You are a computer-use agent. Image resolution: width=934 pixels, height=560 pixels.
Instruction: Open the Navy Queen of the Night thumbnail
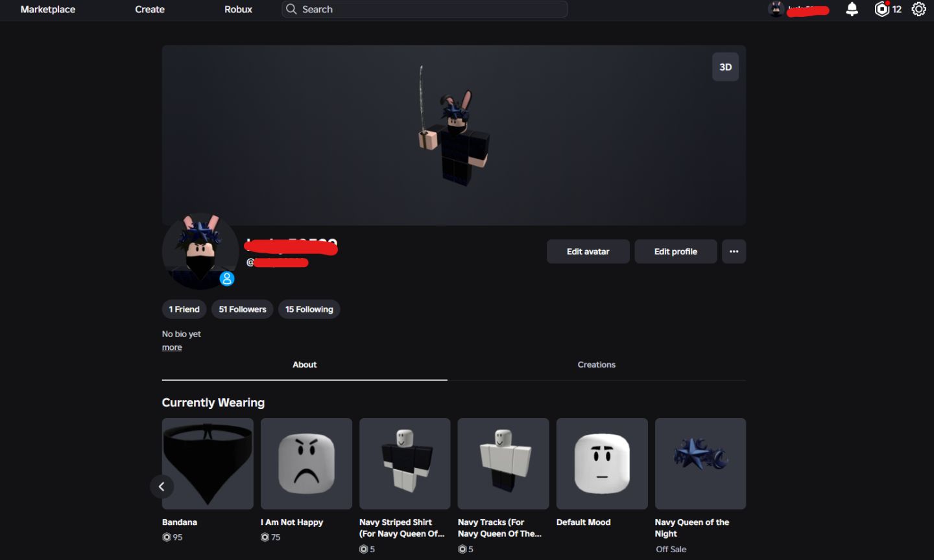[x=700, y=463]
